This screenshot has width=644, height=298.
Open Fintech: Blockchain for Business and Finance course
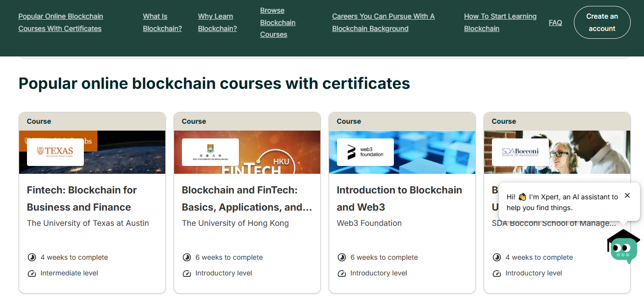click(x=82, y=198)
